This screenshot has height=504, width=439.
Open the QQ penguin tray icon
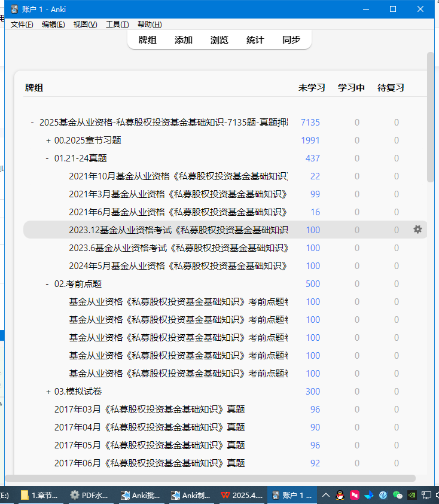tap(340, 495)
